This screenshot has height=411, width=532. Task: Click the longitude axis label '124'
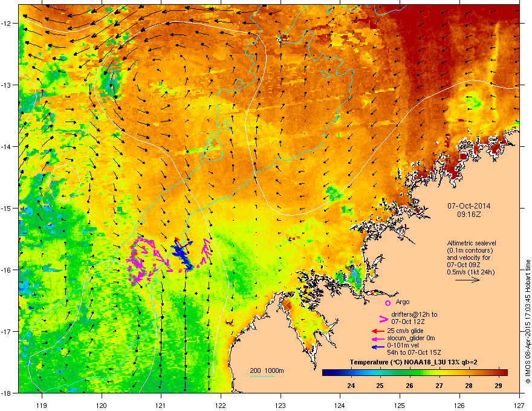tap(340, 405)
